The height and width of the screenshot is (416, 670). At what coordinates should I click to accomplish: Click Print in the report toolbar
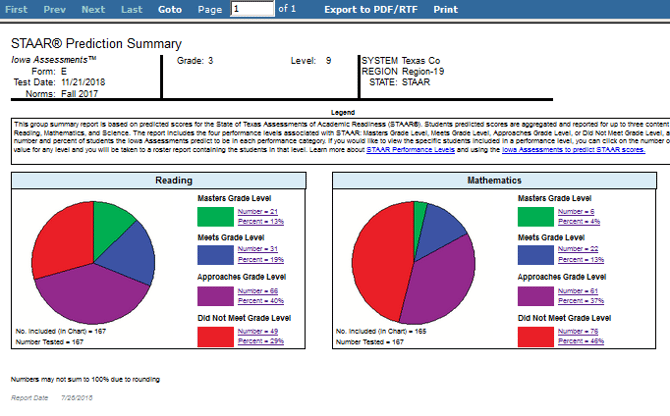pos(445,9)
